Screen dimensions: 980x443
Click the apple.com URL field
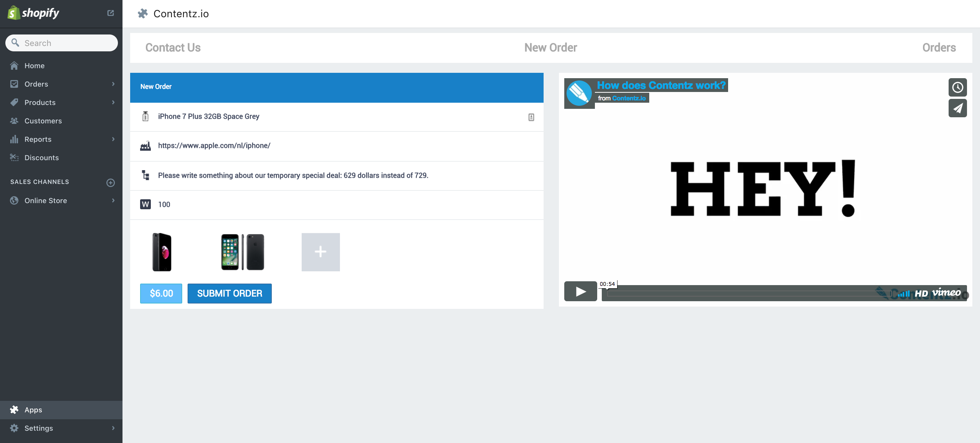click(x=337, y=146)
